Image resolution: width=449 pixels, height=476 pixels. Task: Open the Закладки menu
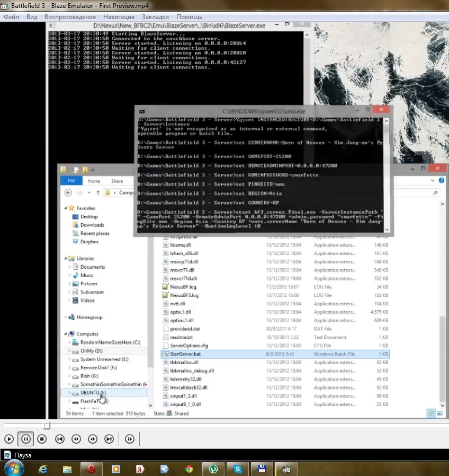[x=155, y=17]
